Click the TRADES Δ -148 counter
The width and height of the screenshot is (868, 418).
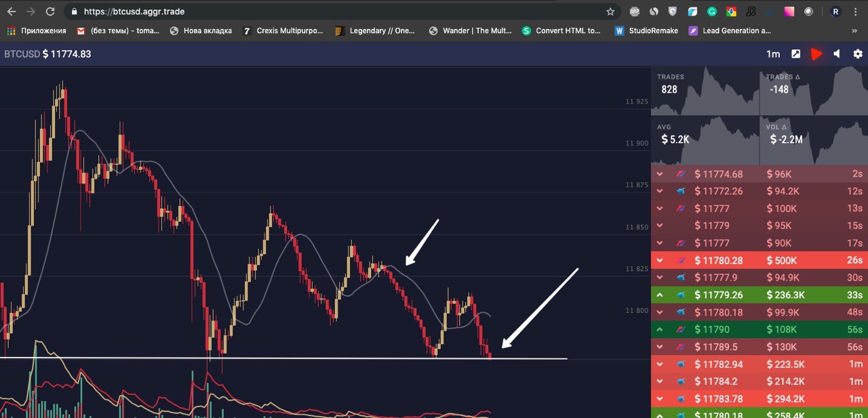(x=814, y=90)
